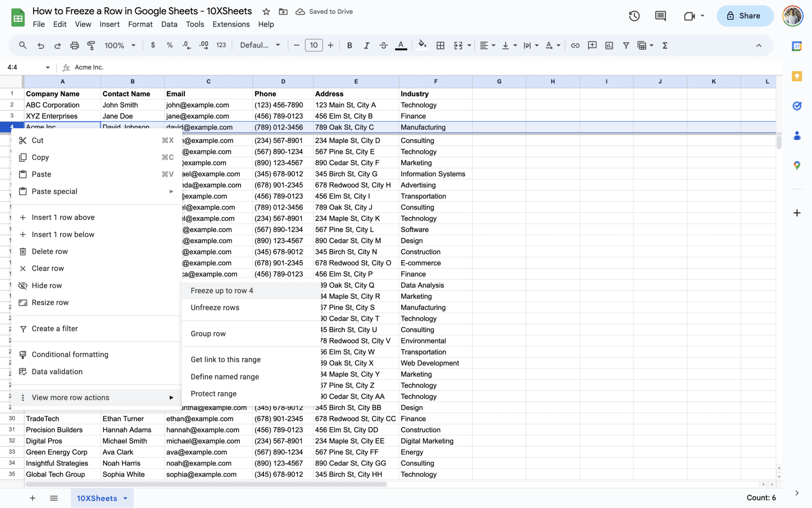Open the text color picker
The image size is (812, 508).
[401, 45]
